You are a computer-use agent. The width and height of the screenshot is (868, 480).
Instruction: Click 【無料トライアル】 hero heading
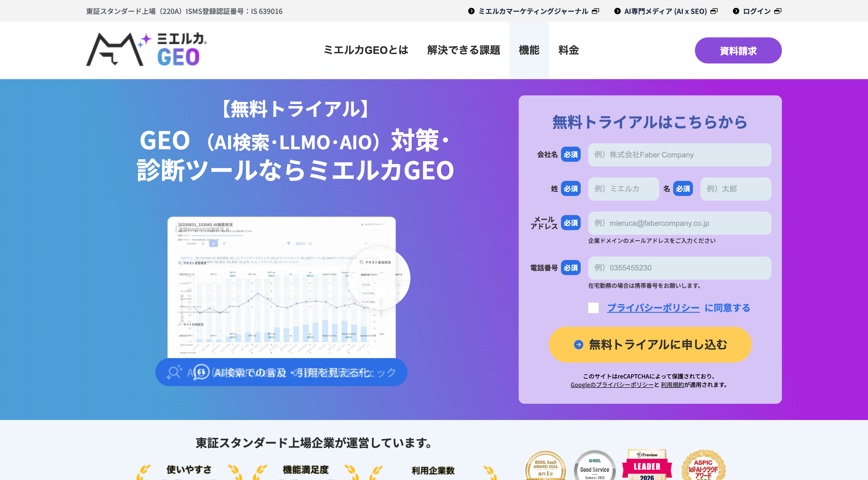pyautogui.click(x=296, y=109)
